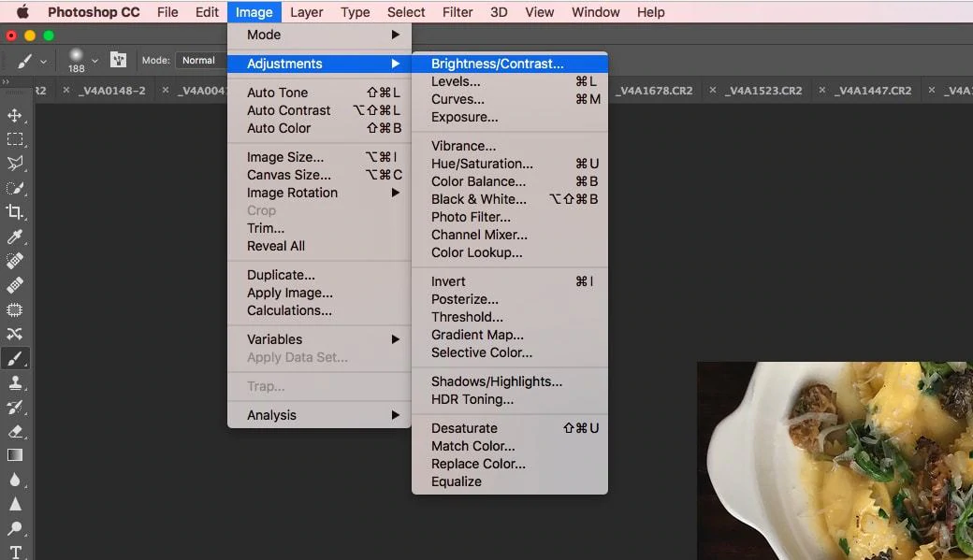
Task: Select the Content-Aware Move tool
Action: (15, 335)
